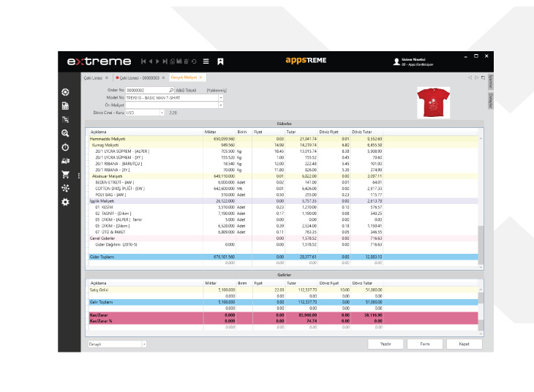Image resolution: width=534 pixels, height=392 pixels.
Task: Jump to the last record
Action: click(x=165, y=61)
